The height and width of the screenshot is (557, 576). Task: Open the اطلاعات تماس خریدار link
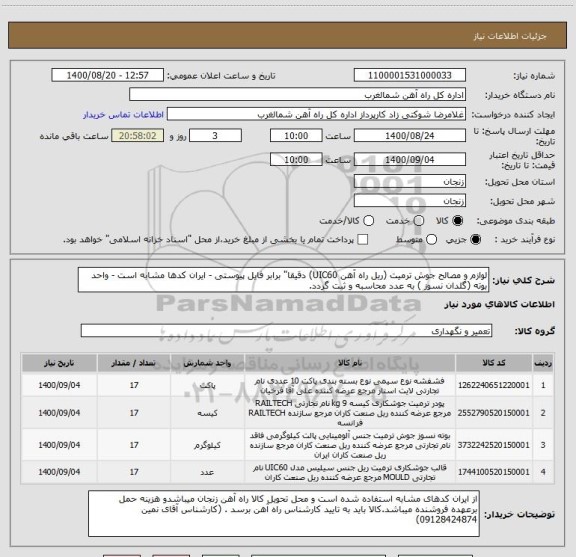click(123, 115)
